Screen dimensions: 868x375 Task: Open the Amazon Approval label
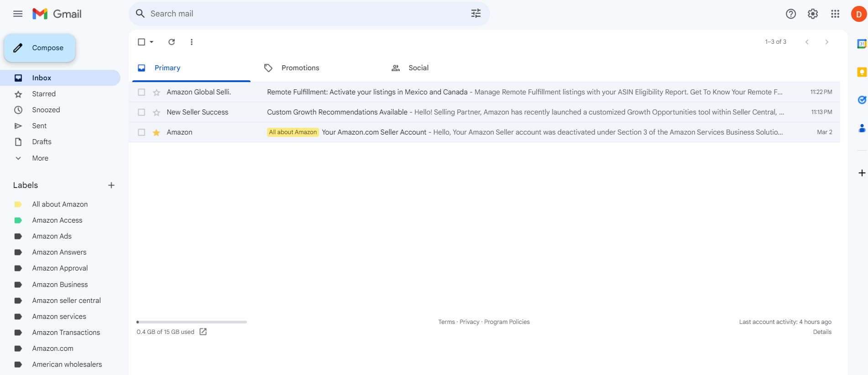pyautogui.click(x=60, y=268)
